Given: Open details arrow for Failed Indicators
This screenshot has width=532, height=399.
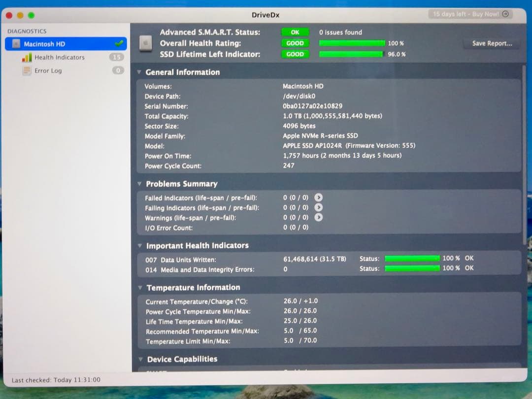Looking at the screenshot, I should [319, 197].
